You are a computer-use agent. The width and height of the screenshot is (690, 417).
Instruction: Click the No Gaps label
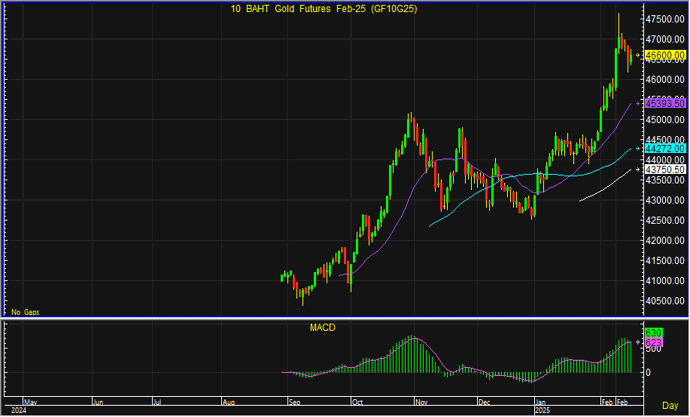point(25,312)
